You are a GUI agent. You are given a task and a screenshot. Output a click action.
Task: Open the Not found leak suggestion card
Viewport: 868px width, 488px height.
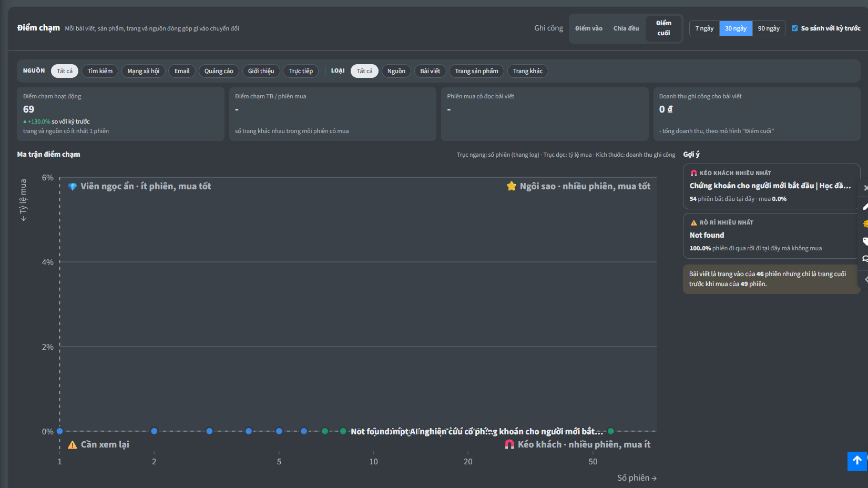[x=771, y=236]
